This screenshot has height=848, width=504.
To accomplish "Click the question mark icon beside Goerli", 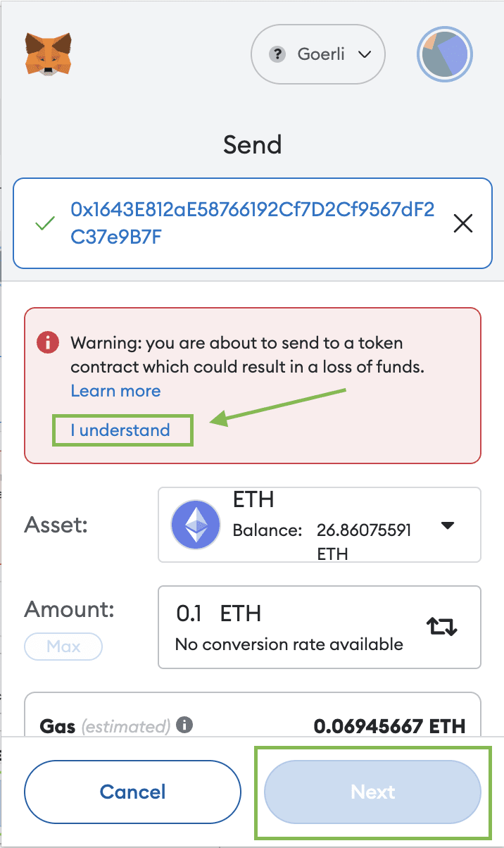I will click(278, 54).
